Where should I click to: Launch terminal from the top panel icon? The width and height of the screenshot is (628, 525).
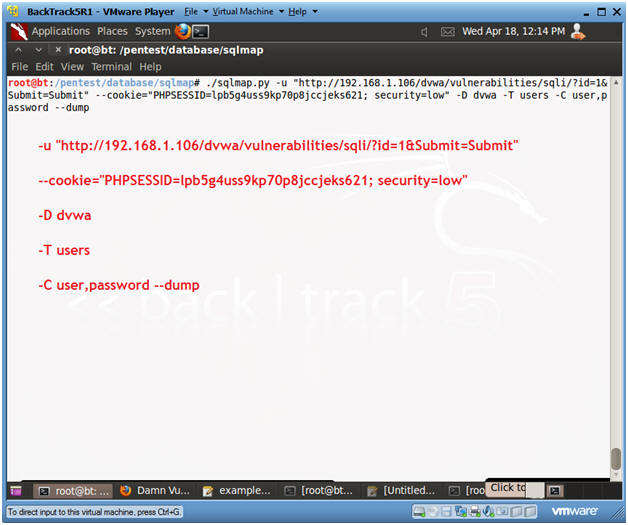(x=201, y=32)
